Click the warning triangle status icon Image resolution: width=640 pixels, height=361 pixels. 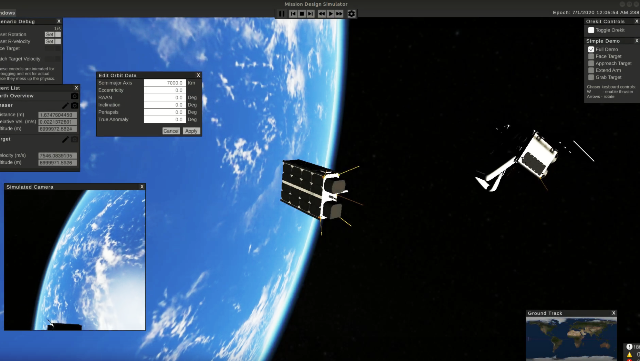click(x=629, y=354)
